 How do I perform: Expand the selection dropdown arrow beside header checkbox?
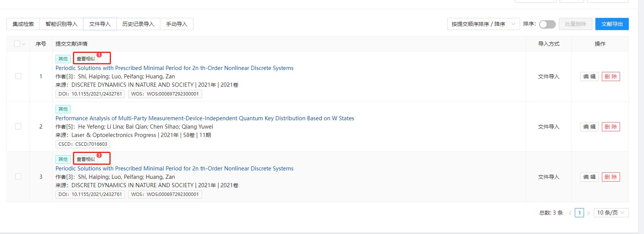[x=24, y=44]
